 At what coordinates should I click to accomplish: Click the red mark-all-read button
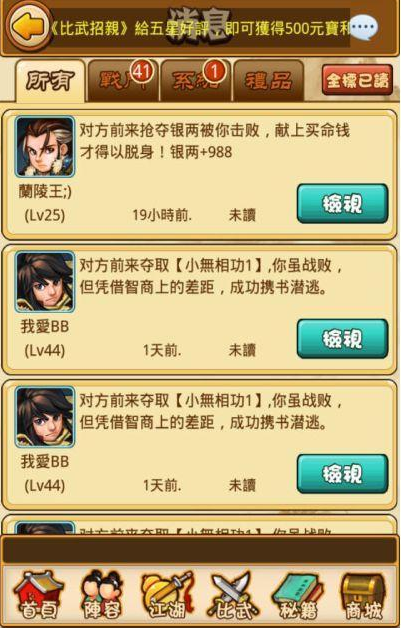point(357,80)
